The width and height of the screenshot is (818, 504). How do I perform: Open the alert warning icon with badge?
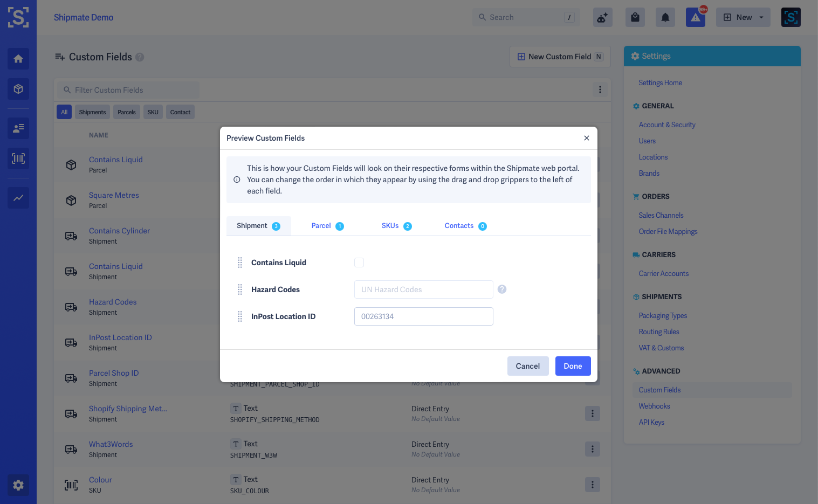[x=696, y=17]
